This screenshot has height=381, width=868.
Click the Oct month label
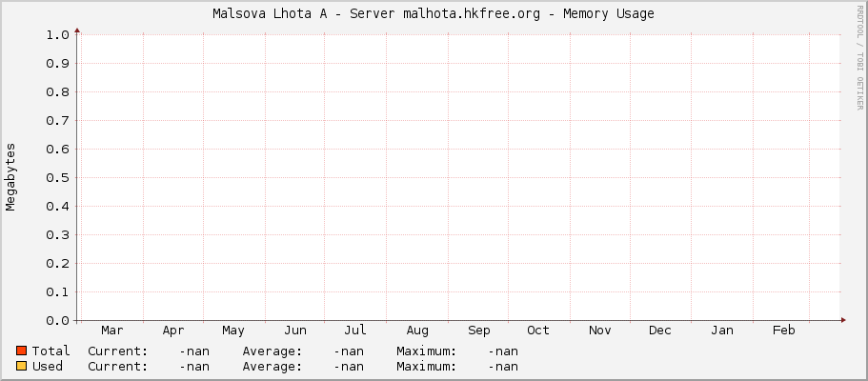coord(538,331)
